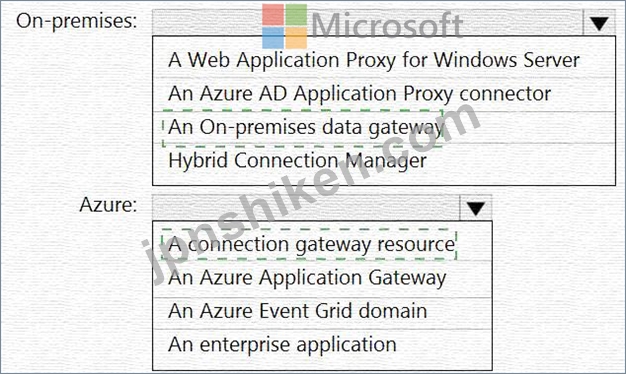Pick An On-premises data gateway option
Viewport: 626px width, 374px height.
click(305, 127)
